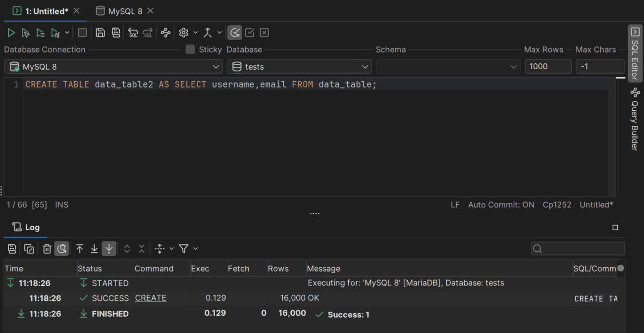Rollback the transaction using the X icon

pos(264,32)
